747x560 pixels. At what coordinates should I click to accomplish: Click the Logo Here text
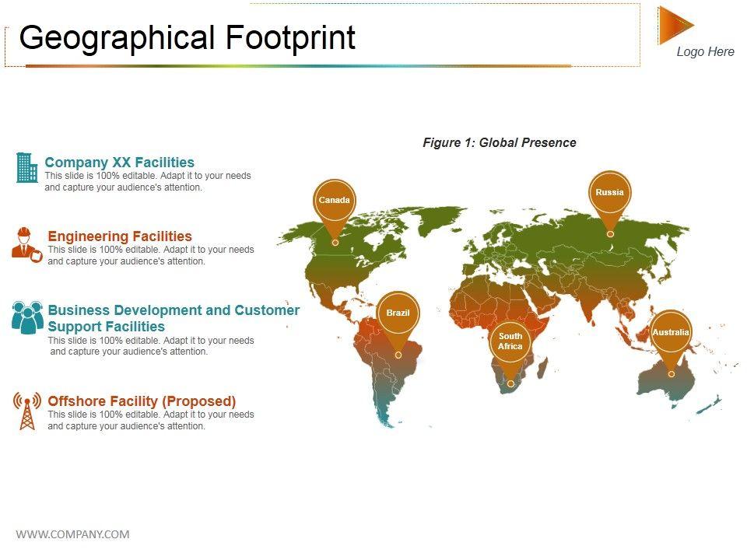coord(706,51)
